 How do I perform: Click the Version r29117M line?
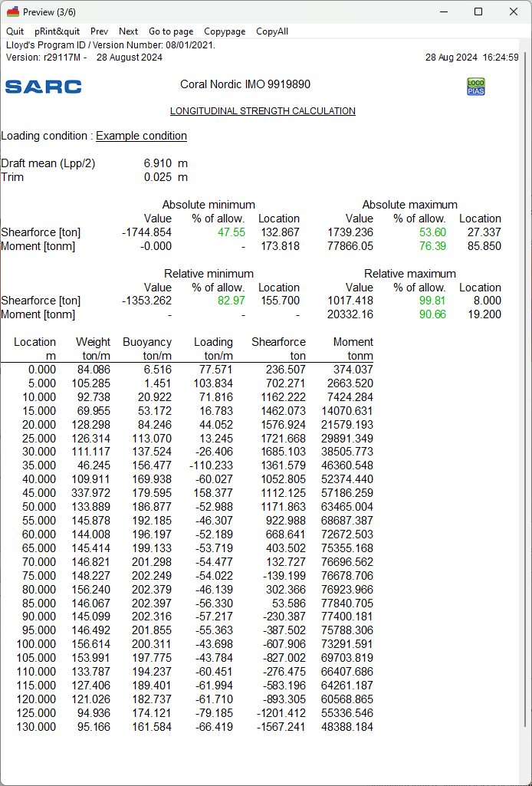84,58
